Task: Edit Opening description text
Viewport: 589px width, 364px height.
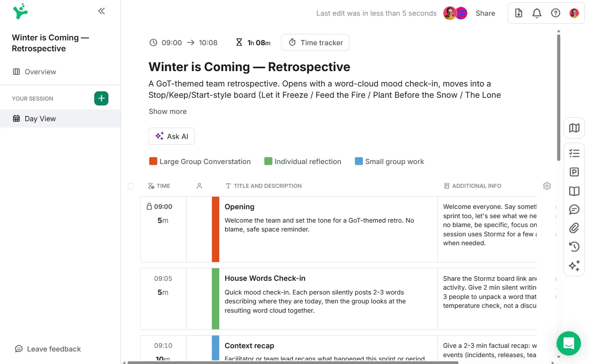Action: (320, 225)
